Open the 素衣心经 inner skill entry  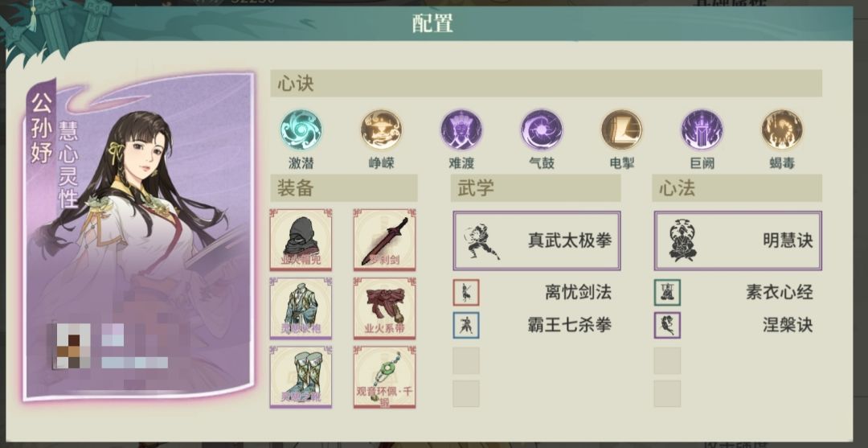[x=734, y=293]
